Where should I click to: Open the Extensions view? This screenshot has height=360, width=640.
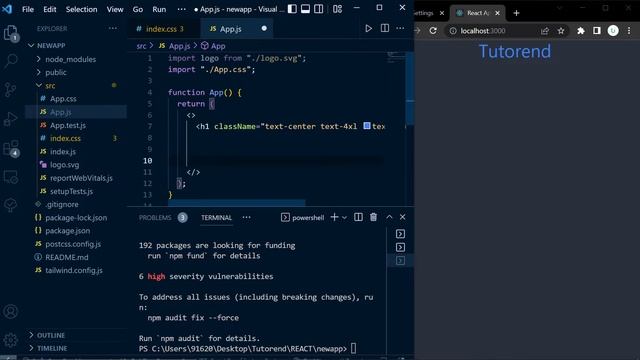point(11,149)
